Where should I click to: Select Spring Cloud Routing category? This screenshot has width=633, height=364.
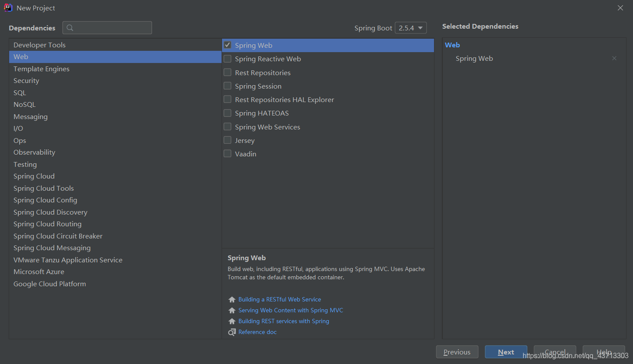click(x=115, y=224)
